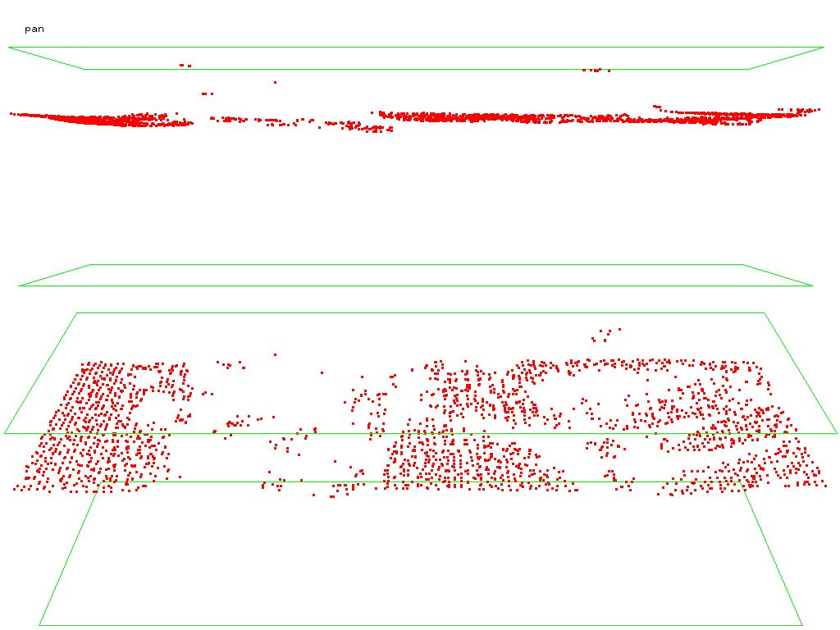This screenshot has height=630, width=840.
Task: Click the top-left corner of the uppermost green frame
Action: (x=9, y=48)
